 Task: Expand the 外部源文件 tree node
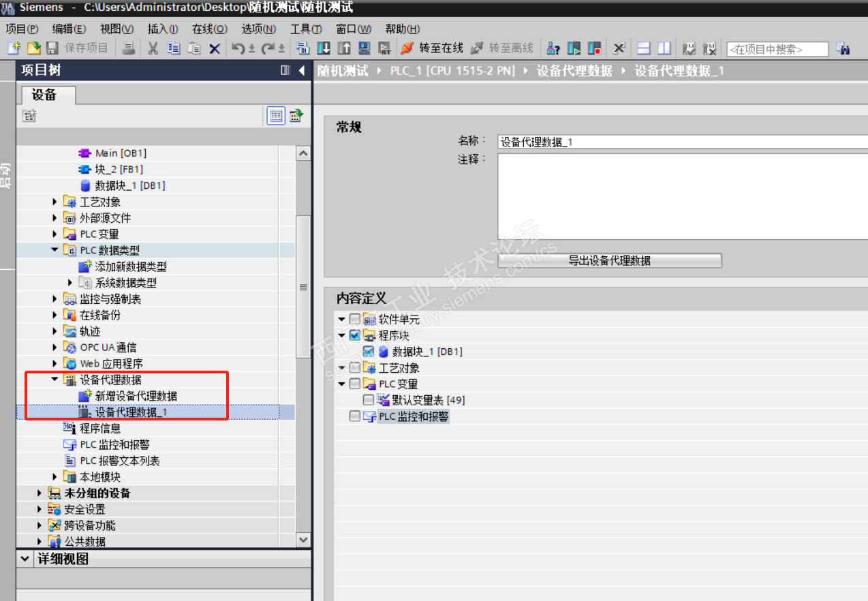click(x=55, y=218)
